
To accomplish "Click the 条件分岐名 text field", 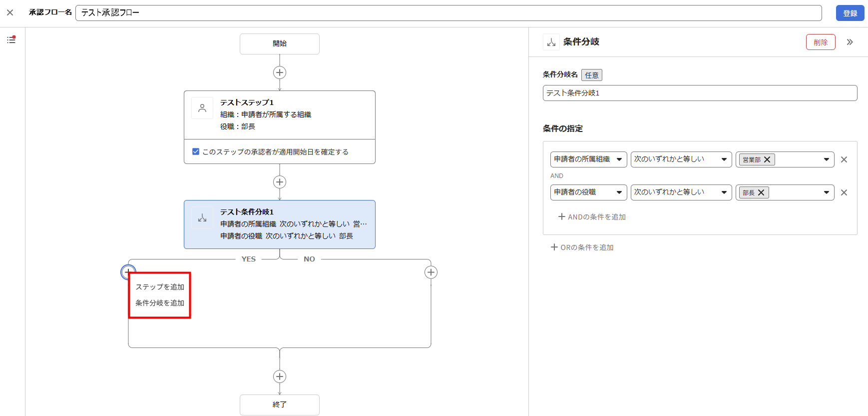I will click(699, 93).
